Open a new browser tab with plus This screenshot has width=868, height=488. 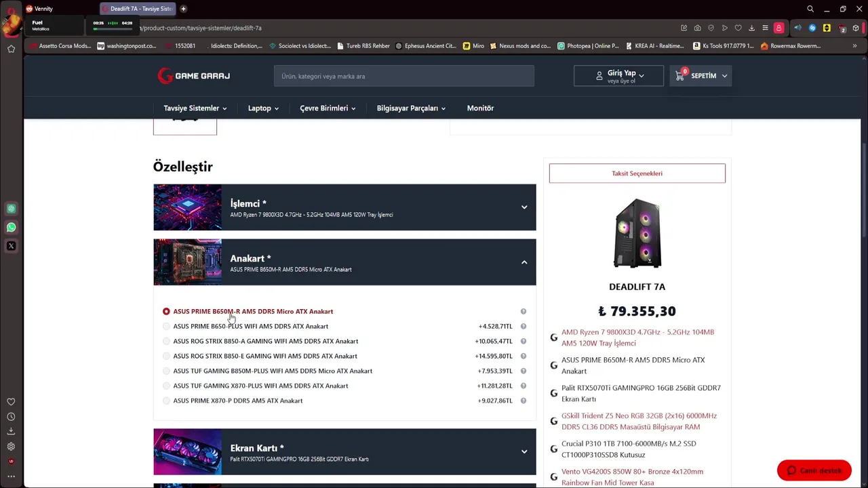183,9
